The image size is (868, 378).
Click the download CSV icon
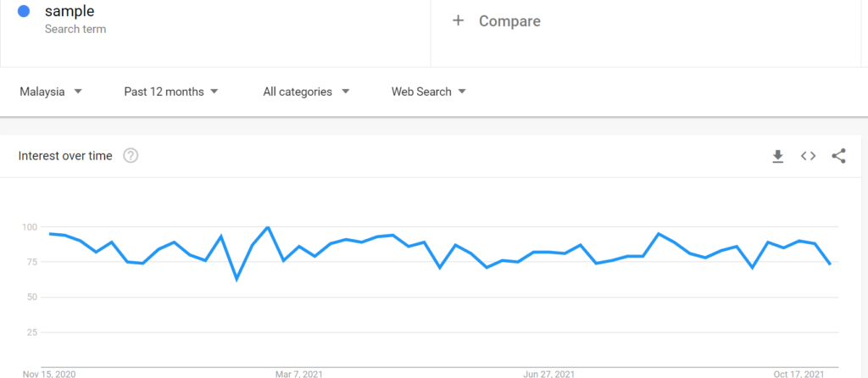pos(777,156)
